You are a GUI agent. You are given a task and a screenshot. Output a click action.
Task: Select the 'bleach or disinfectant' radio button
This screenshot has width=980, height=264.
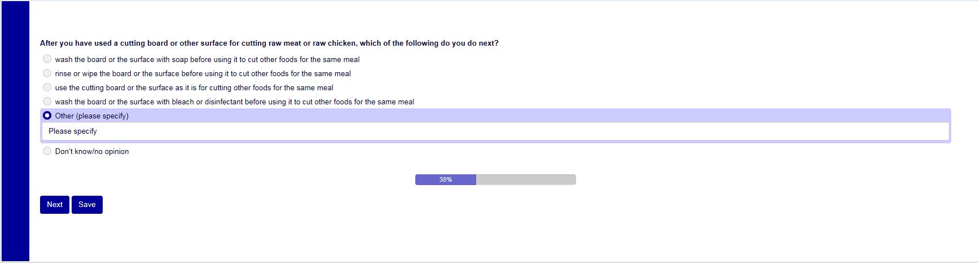(x=47, y=101)
